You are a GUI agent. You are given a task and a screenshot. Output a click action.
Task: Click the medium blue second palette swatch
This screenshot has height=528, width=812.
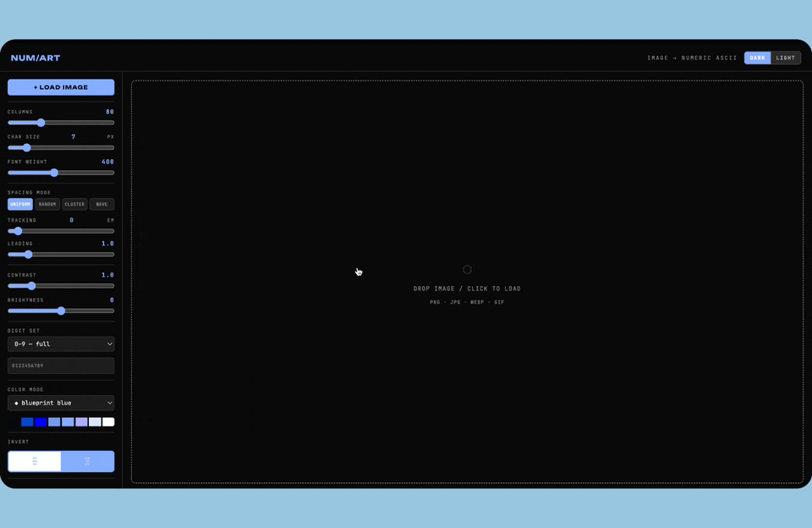27,422
